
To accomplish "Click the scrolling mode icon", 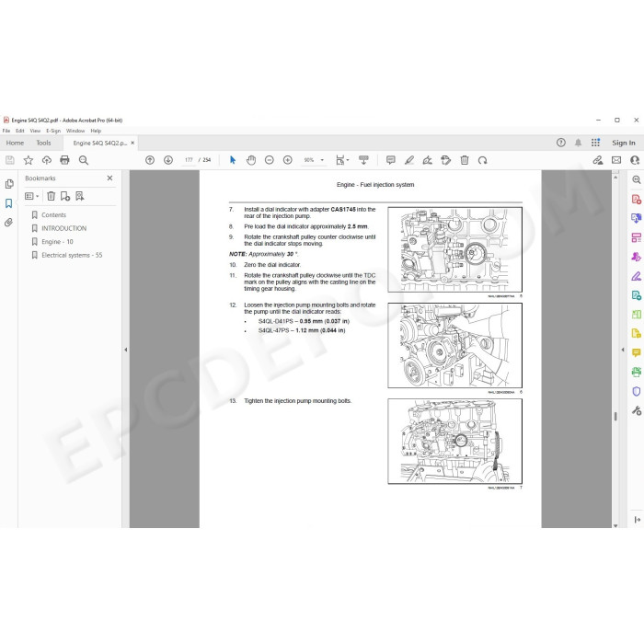I will (363, 160).
